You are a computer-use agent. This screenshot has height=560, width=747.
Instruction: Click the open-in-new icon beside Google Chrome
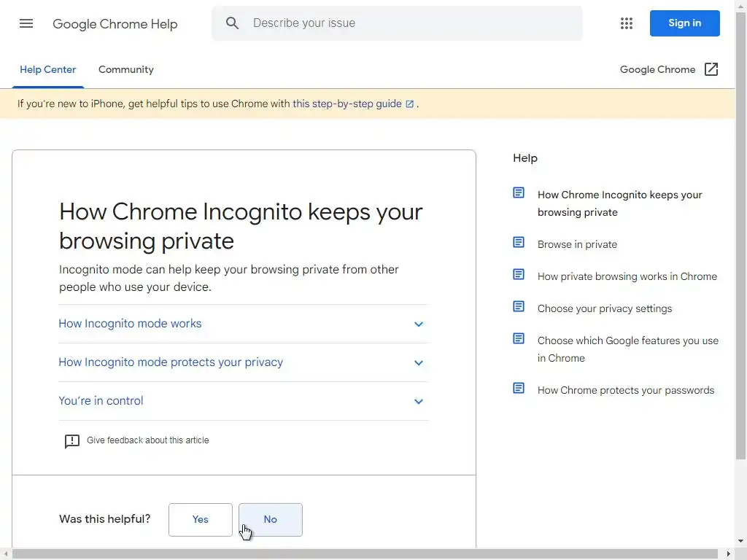coord(711,69)
